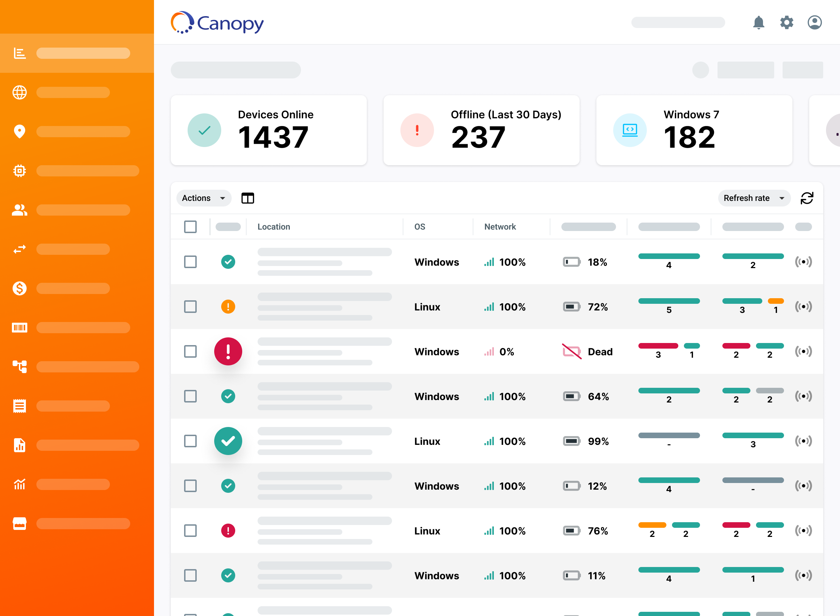840x616 pixels.
Task: Toggle the select-all checkbox in table header
Action: click(x=190, y=226)
